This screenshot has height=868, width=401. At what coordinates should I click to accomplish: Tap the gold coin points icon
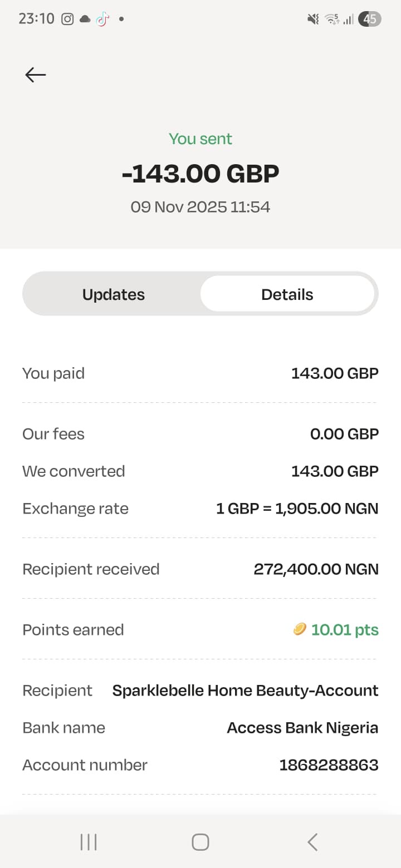pyautogui.click(x=300, y=629)
